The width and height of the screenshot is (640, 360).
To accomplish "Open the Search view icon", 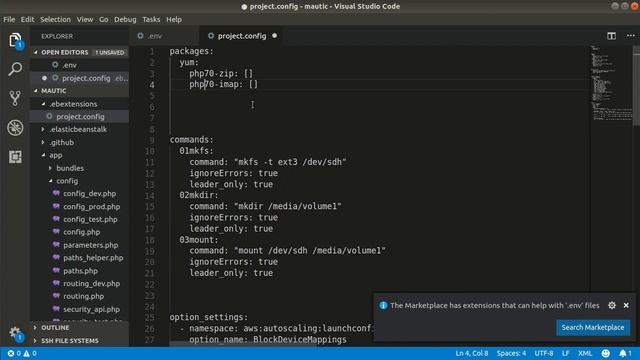I will coord(15,69).
